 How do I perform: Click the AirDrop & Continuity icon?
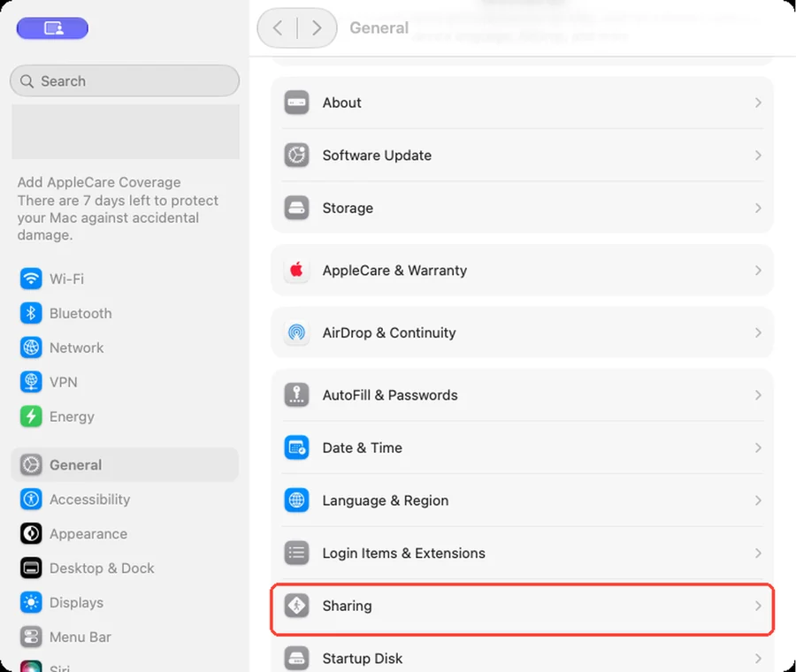(x=296, y=332)
